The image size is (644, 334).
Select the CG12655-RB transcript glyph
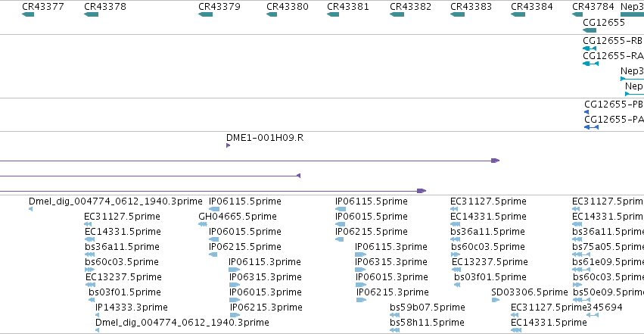coord(590,48)
